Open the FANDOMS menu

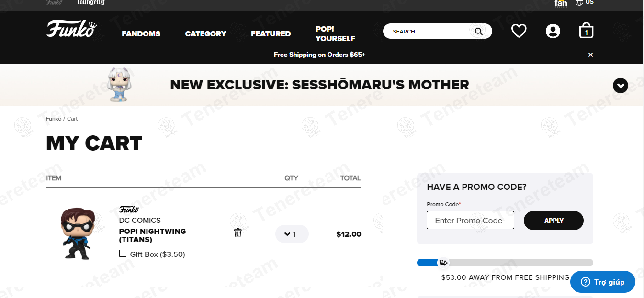(x=141, y=34)
